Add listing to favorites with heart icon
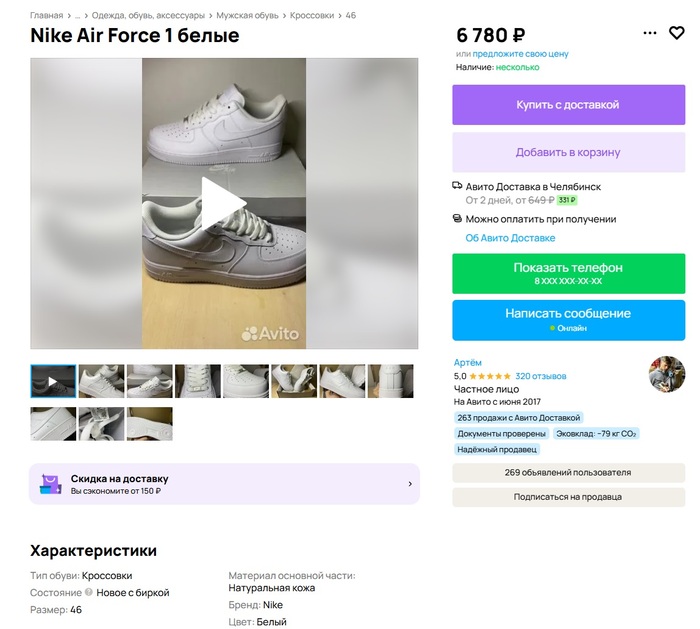The height and width of the screenshot is (629, 700). pos(677,33)
